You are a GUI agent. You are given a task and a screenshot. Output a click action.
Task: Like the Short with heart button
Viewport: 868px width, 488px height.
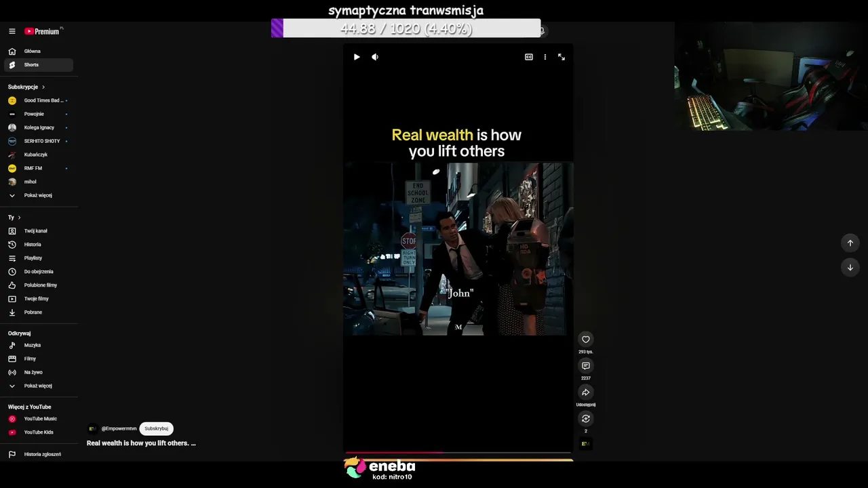pos(586,340)
